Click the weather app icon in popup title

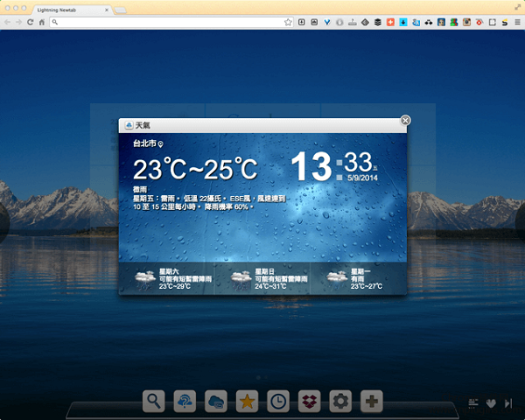[x=129, y=125]
